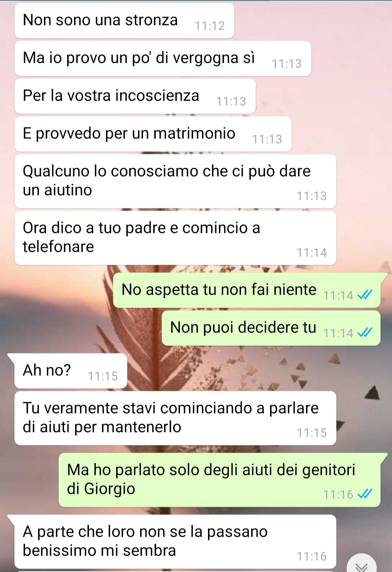Select message about 'aiuti per mantenerlo'
The image size is (392, 572).
pyautogui.click(x=175, y=418)
